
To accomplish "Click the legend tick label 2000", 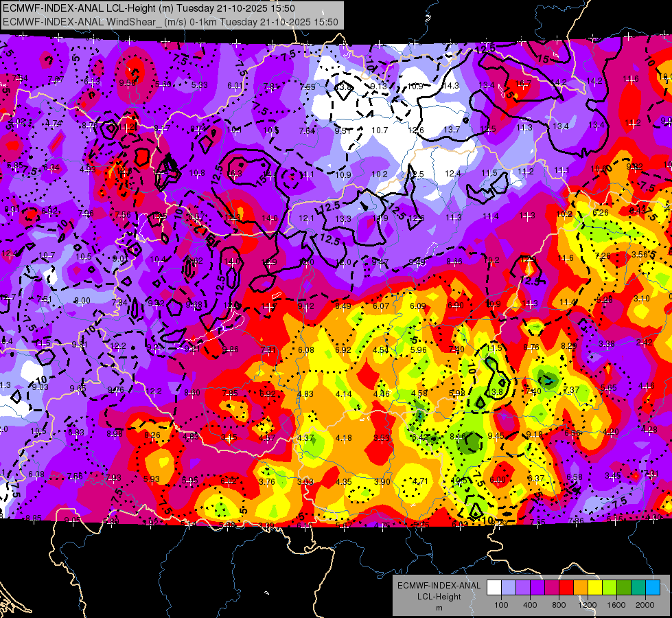I will pyautogui.click(x=645, y=605).
